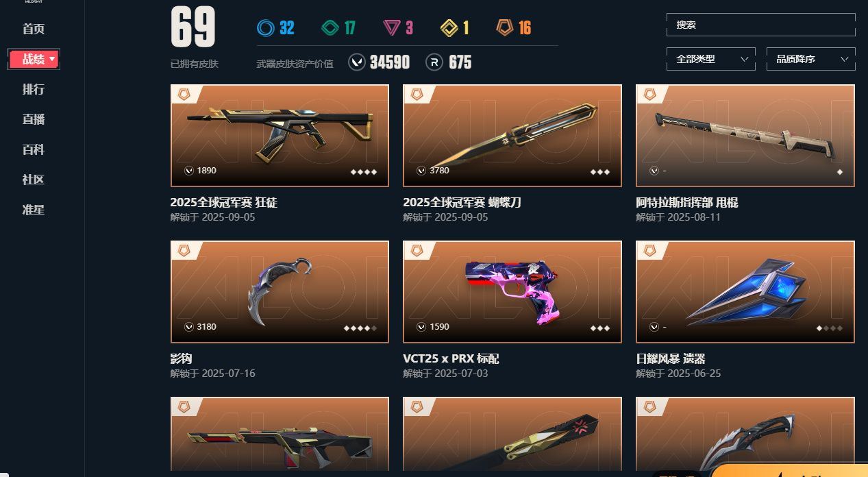Expand the 战绩 menu arrow in sidebar

click(x=52, y=60)
